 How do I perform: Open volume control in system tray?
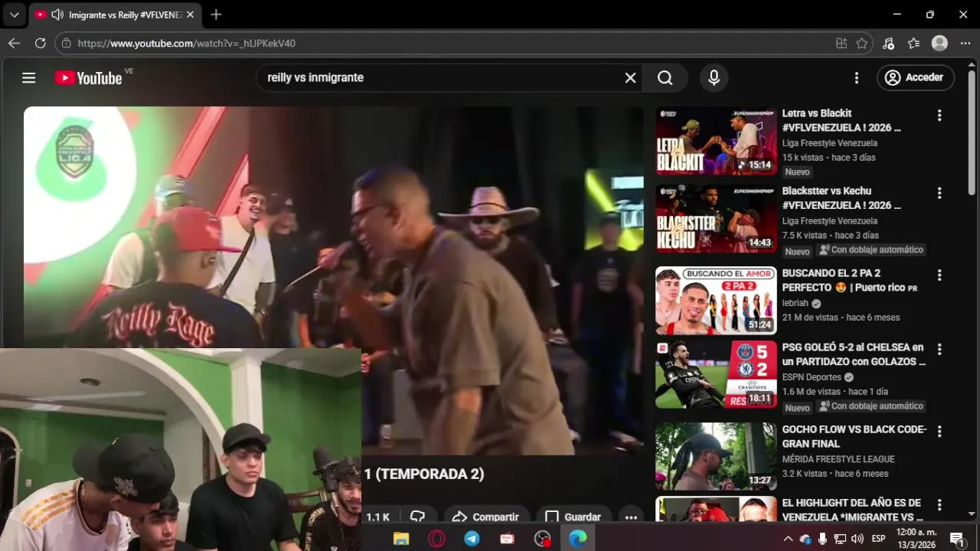[x=857, y=539]
